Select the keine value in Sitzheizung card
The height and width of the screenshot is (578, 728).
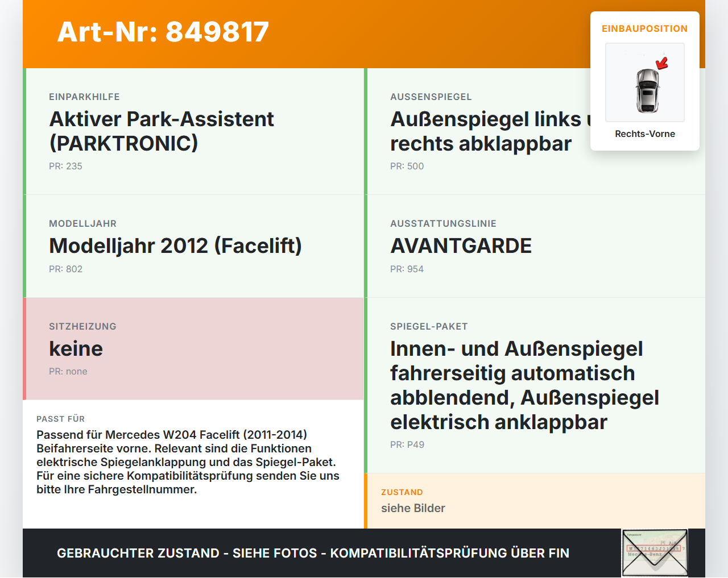click(x=76, y=349)
